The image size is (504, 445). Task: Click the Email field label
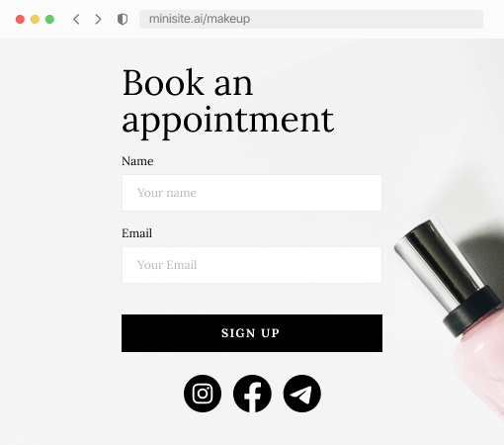coord(136,233)
